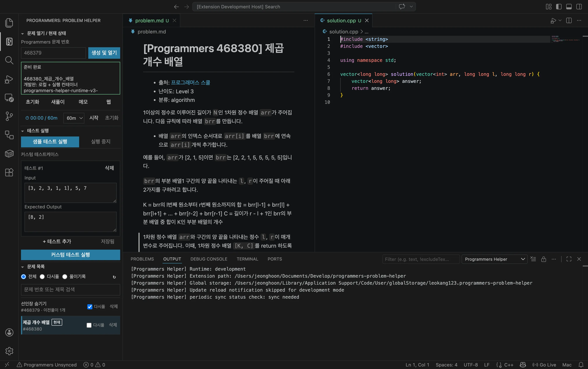The image size is (588, 369).
Task: Toggle the Secondary Side Bar layout icon
Action: click(x=579, y=7)
